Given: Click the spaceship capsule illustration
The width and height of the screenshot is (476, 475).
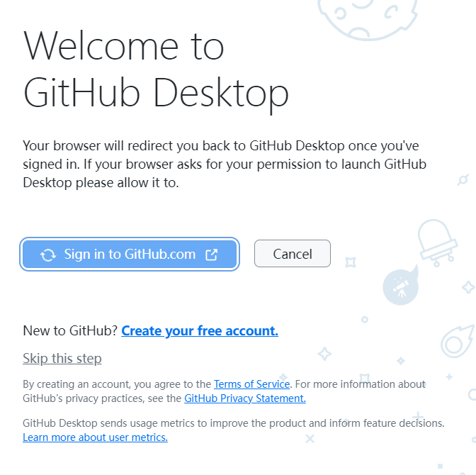Looking at the screenshot, I should 437,242.
